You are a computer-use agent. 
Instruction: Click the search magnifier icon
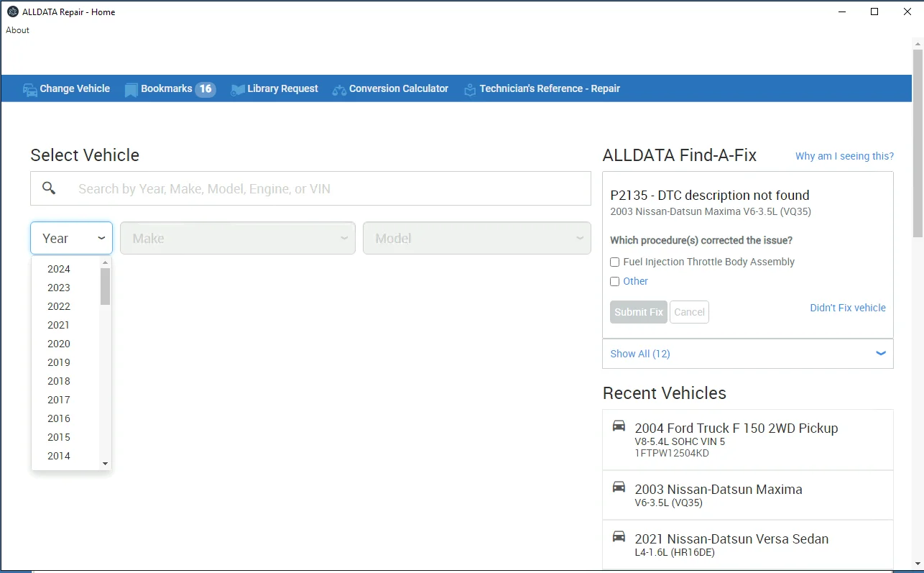pyautogui.click(x=49, y=188)
